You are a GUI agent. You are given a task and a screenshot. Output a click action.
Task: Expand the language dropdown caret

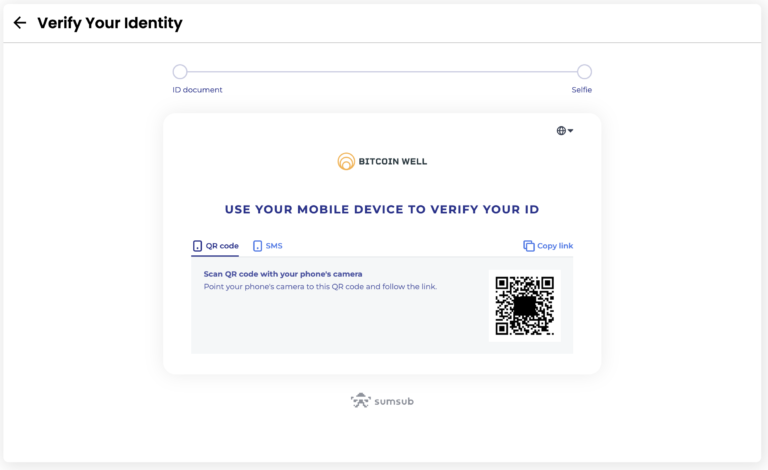571,131
